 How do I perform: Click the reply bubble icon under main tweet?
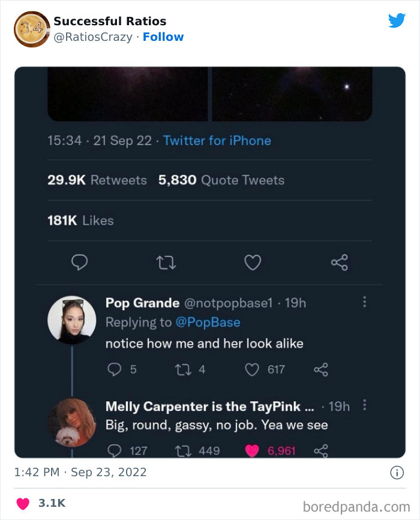[x=80, y=262]
